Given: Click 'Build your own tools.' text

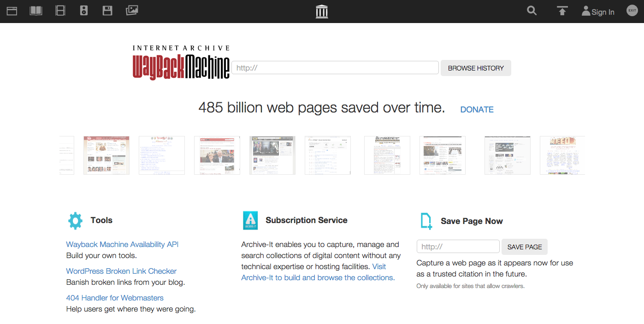Looking at the screenshot, I should [x=101, y=255].
